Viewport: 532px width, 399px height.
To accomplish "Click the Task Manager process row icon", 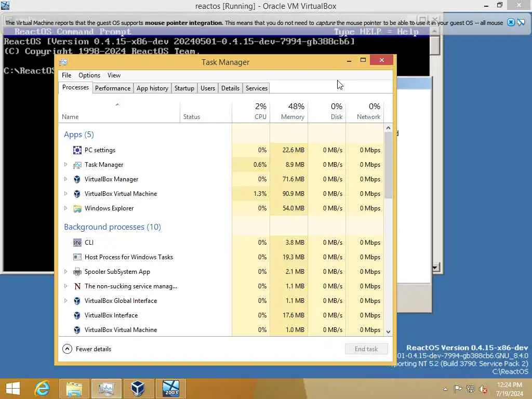I will pos(77,165).
